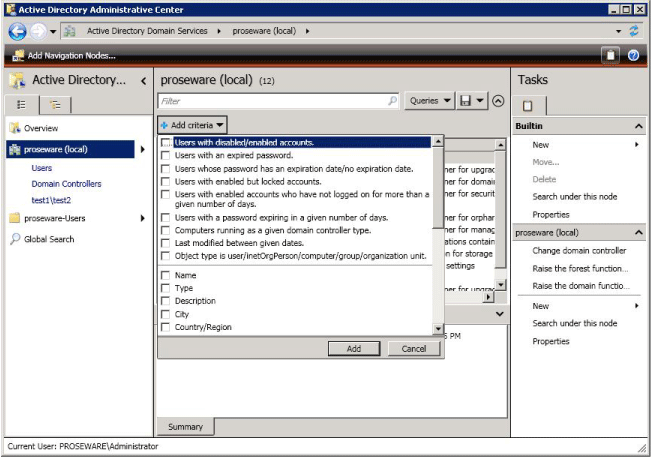Open the Users container link
Screen dimensions: 651x457
pos(42,168)
